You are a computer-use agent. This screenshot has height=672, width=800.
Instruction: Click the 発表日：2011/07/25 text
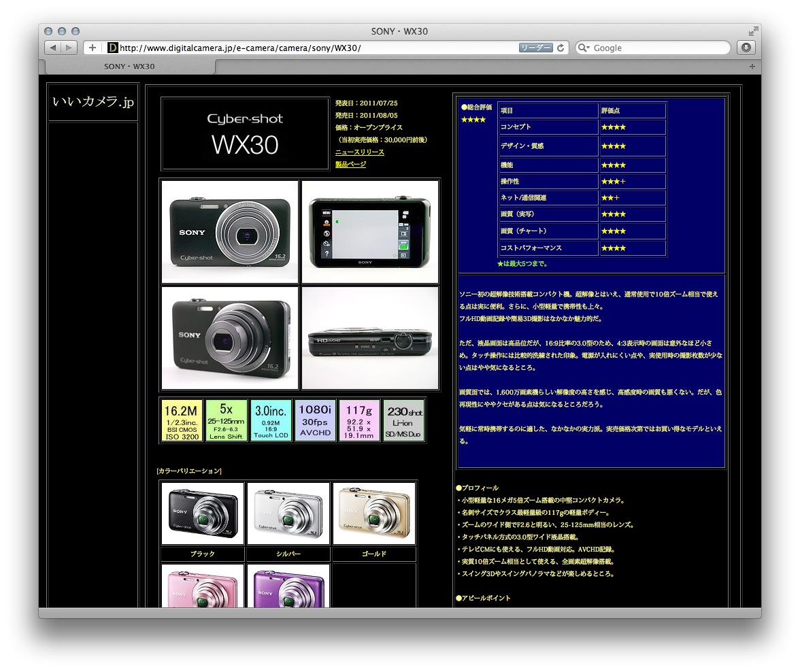(366, 103)
